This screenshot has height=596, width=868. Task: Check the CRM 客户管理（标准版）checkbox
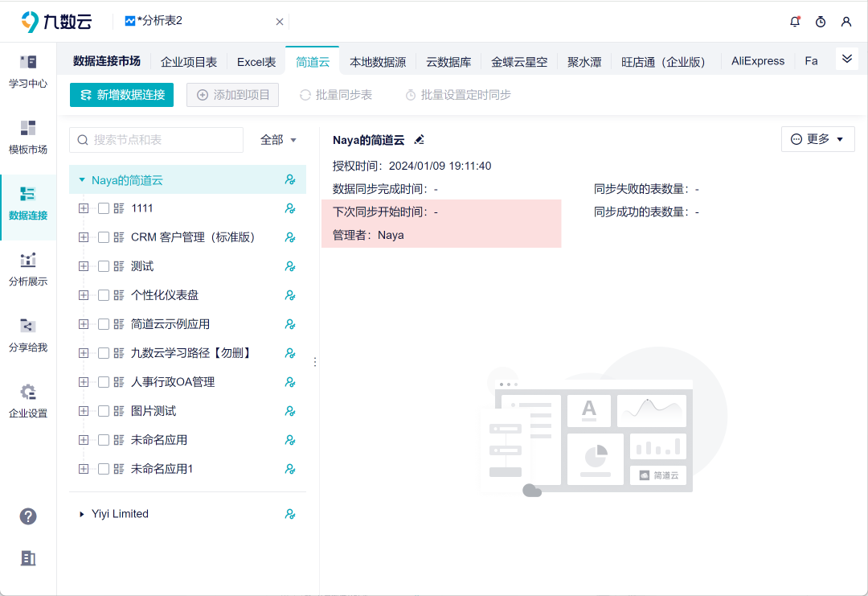[x=104, y=237]
